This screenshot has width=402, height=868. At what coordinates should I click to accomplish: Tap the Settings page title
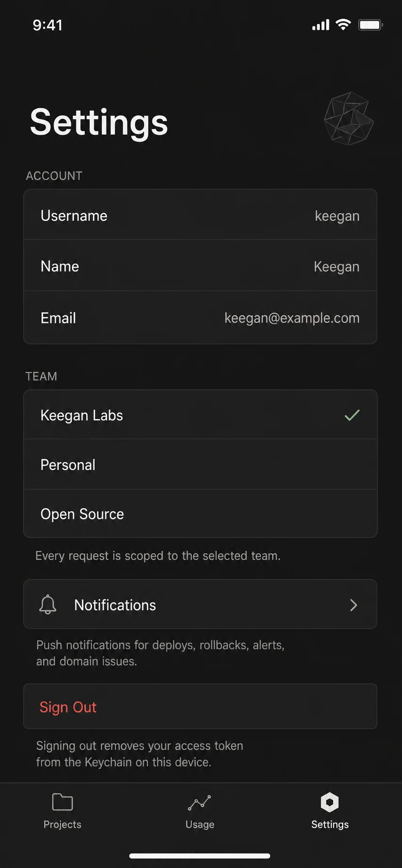[99, 122]
